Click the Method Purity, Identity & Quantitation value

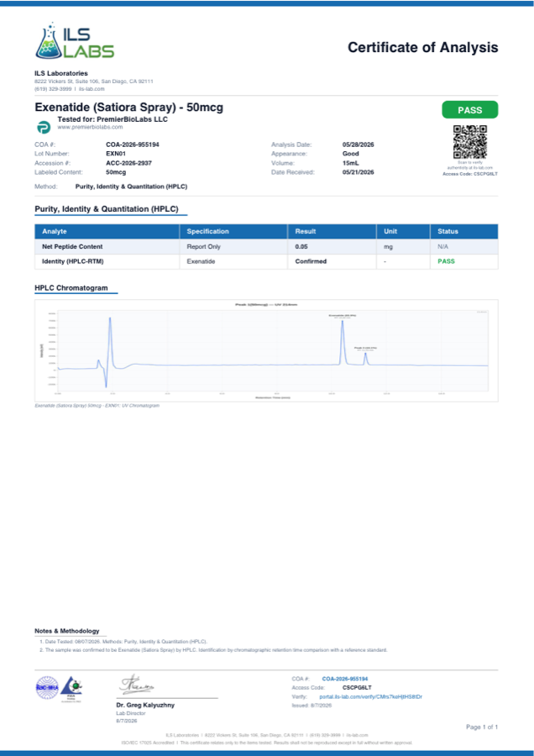pyautogui.click(x=131, y=186)
